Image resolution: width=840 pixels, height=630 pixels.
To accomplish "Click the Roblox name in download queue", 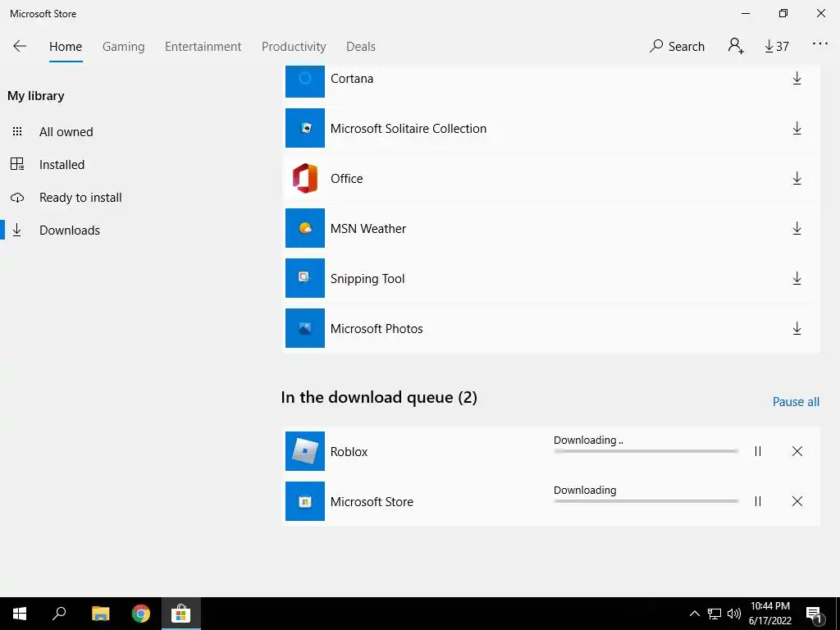I will 349,452.
